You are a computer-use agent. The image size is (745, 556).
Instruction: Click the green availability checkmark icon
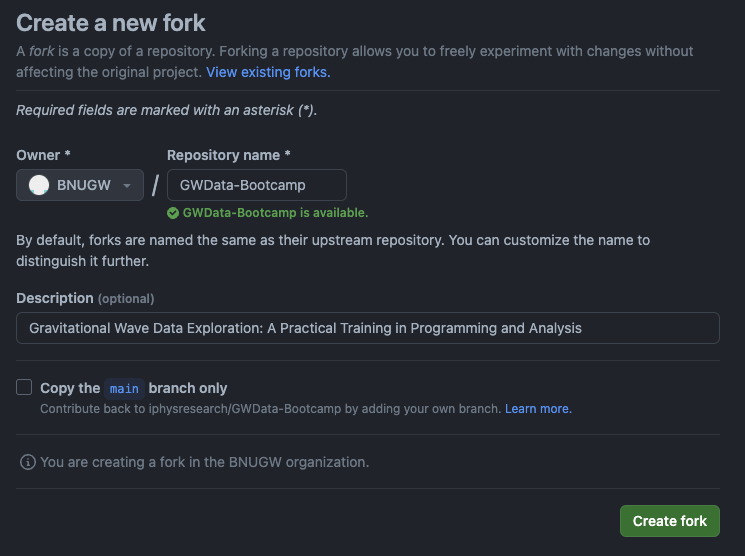[173, 213]
